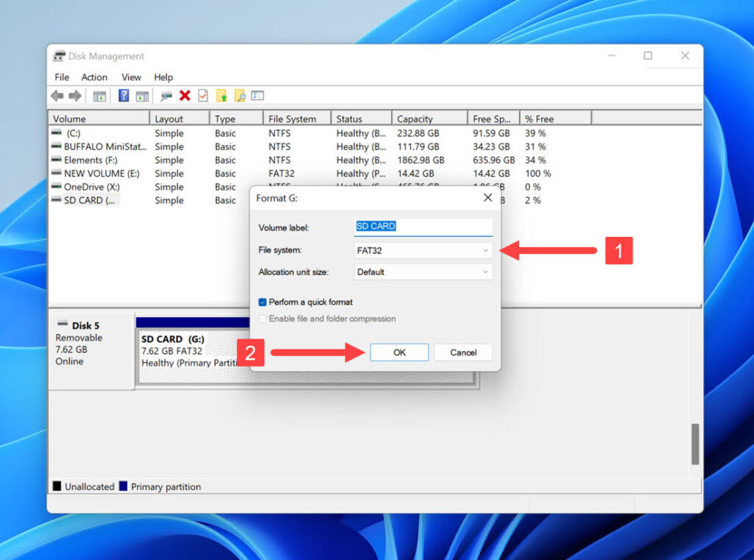Select the Delete volume red X icon
Viewport: 754px width, 560px height.
pos(184,96)
